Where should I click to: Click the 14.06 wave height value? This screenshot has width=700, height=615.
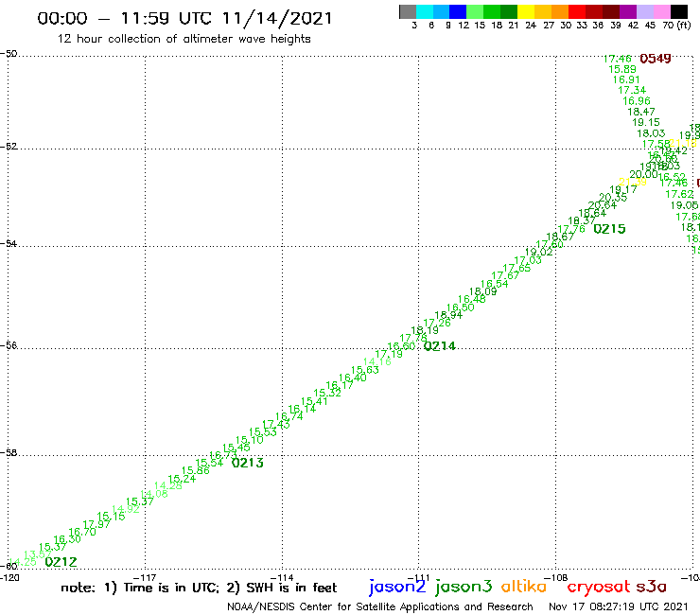tap(154, 494)
